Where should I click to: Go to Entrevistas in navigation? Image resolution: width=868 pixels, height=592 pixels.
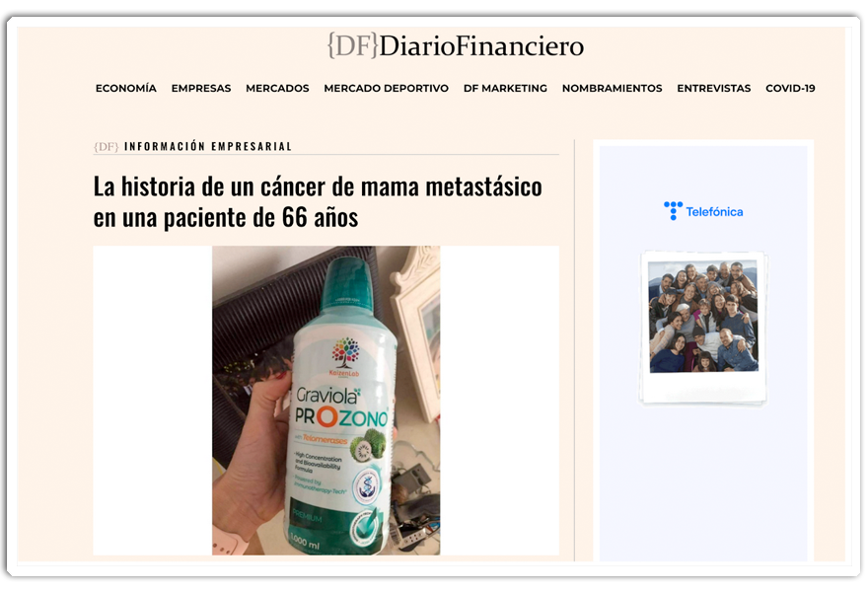point(714,88)
